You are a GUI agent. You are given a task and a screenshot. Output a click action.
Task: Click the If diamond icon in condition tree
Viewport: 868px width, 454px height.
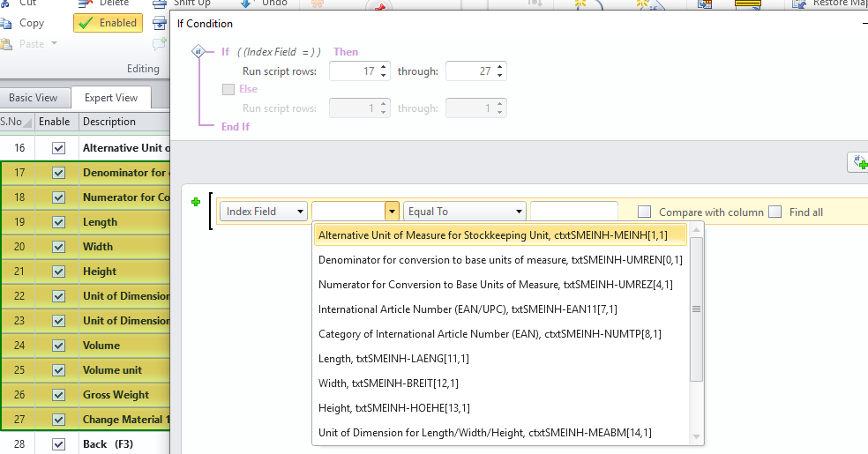point(198,51)
